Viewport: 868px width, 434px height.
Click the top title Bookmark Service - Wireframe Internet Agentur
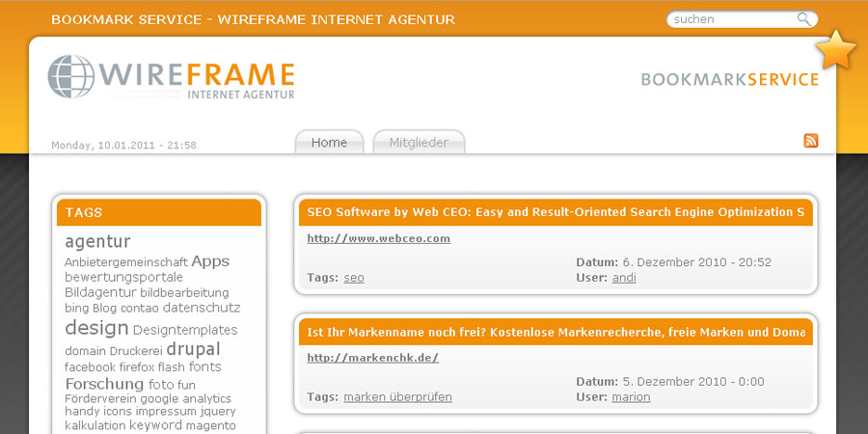point(254,19)
